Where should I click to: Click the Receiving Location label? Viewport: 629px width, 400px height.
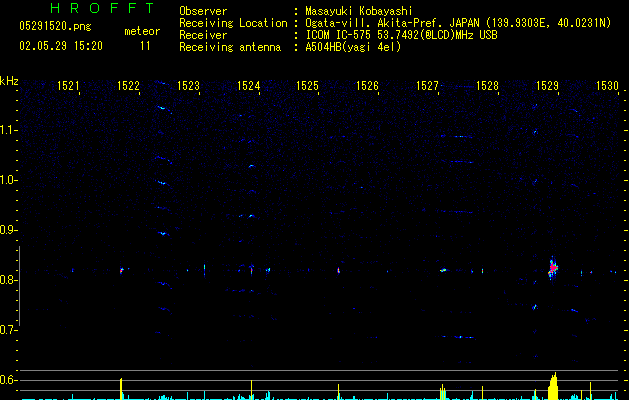(233, 23)
